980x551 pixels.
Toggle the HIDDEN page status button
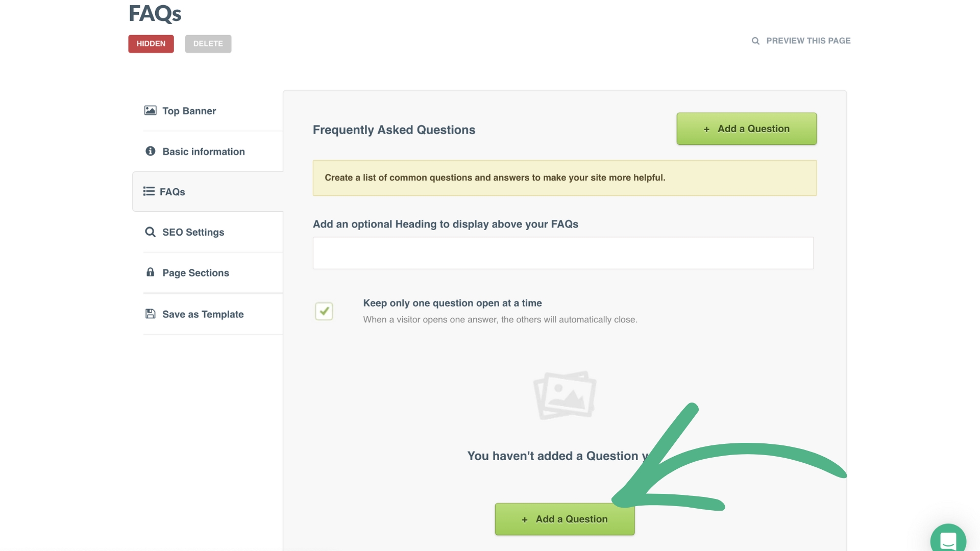[151, 44]
